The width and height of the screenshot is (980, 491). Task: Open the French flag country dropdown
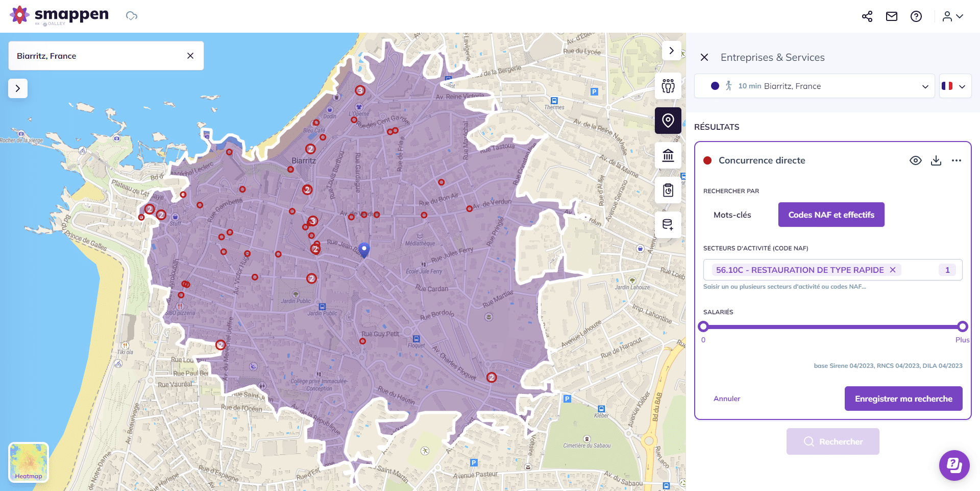pos(954,86)
